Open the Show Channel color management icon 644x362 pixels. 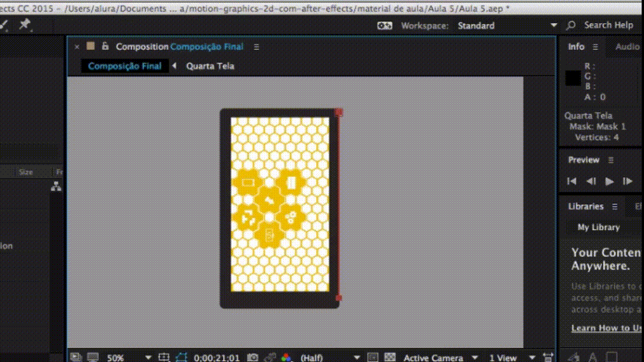[286, 357]
